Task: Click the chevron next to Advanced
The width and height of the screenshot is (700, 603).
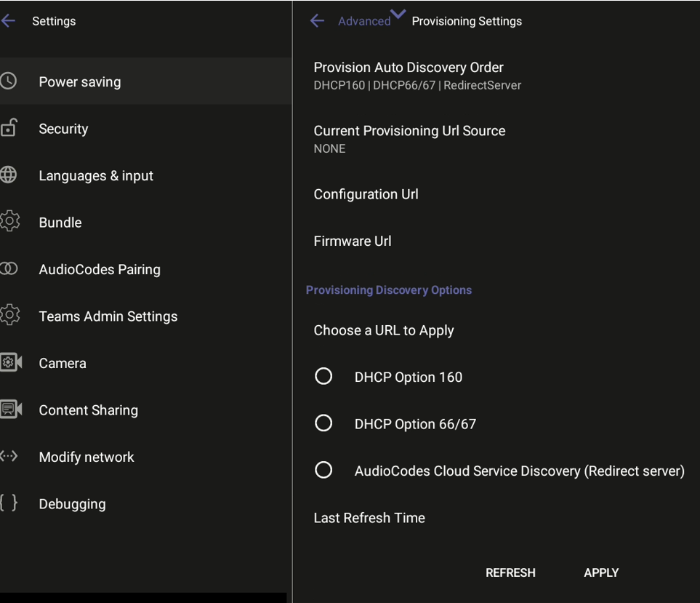Action: click(x=398, y=14)
